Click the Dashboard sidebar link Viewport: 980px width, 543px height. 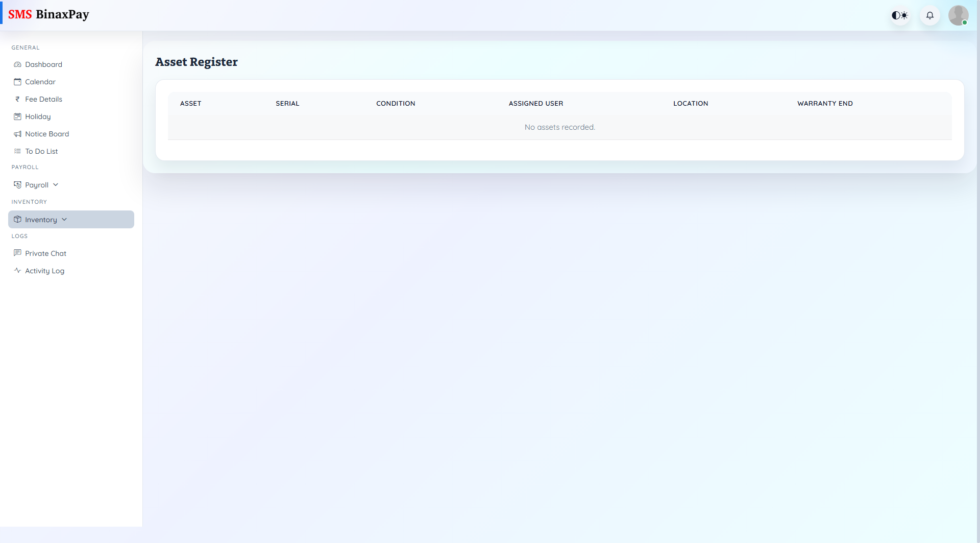(43, 64)
